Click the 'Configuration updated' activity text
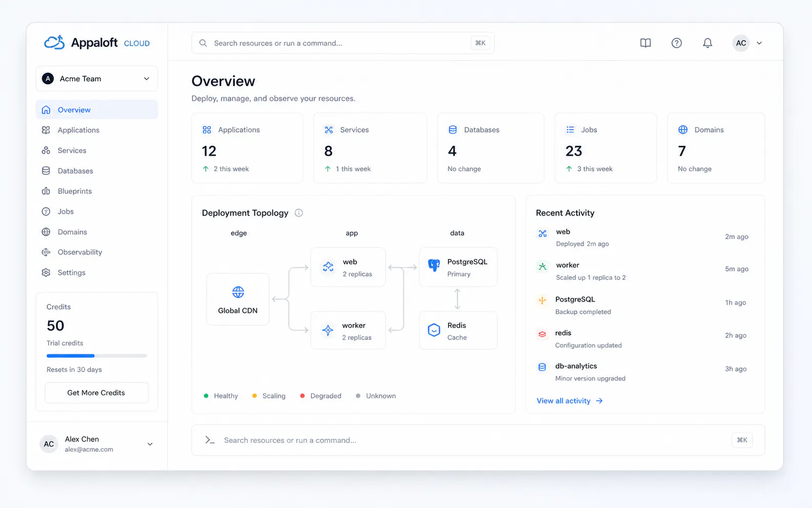This screenshot has height=508, width=812. pyautogui.click(x=588, y=346)
